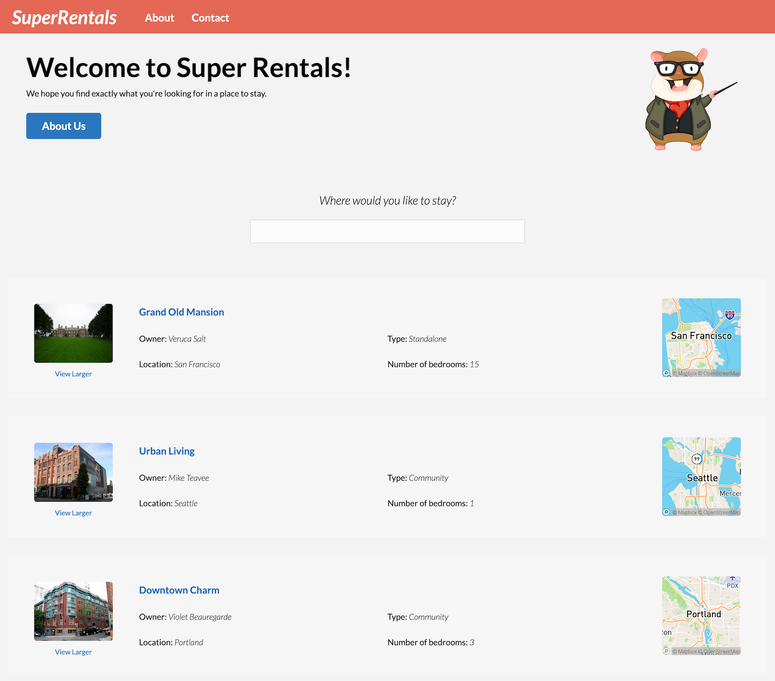The height and width of the screenshot is (681, 775).
Task: Click the 'We hope you find exactly' tagline
Action: coord(146,93)
